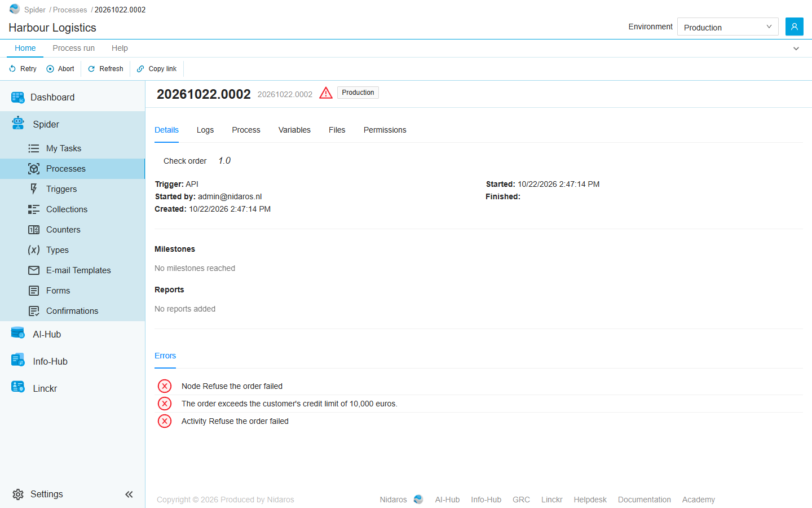Open the Variables tab
Screen dimensions: 812x508
(294, 130)
